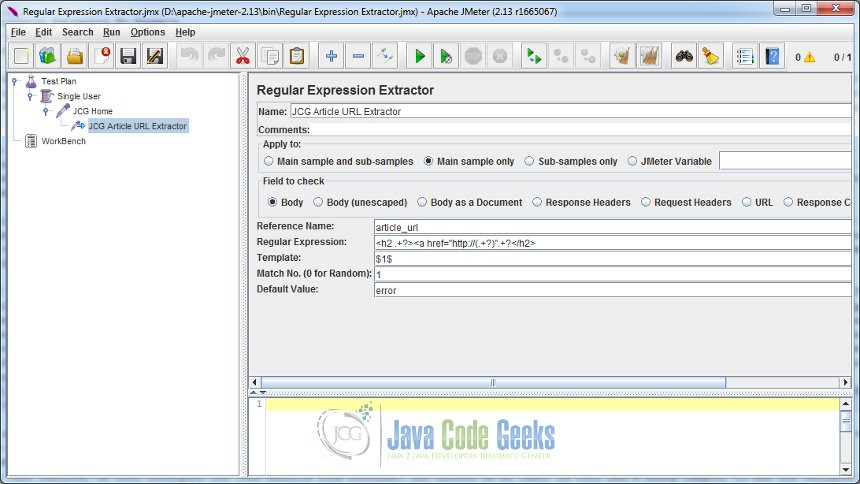
Task: Open the File menu
Action: point(18,32)
